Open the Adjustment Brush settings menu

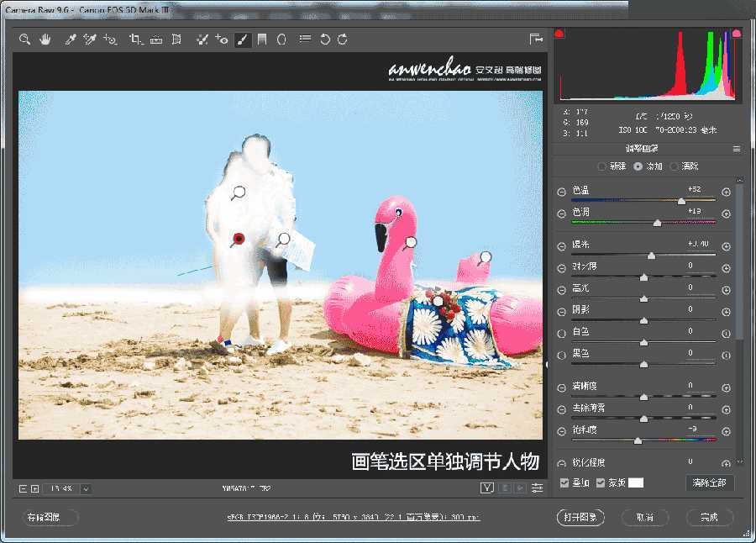(738, 150)
